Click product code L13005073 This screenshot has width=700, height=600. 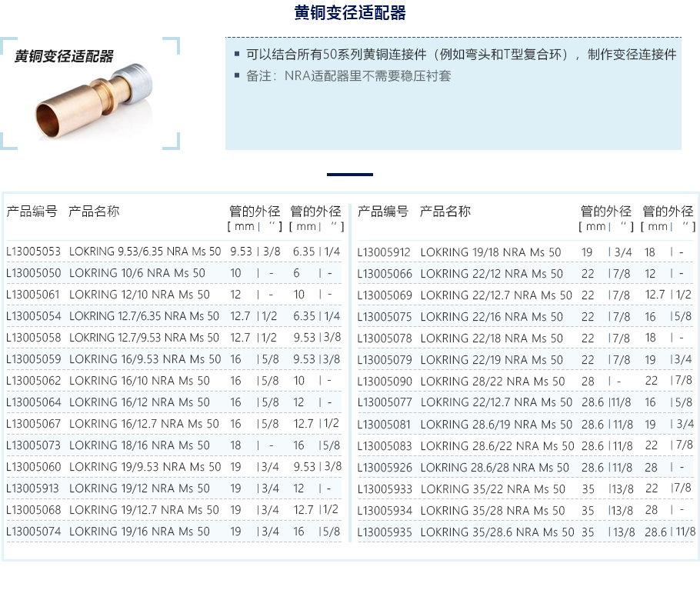pos(34,445)
